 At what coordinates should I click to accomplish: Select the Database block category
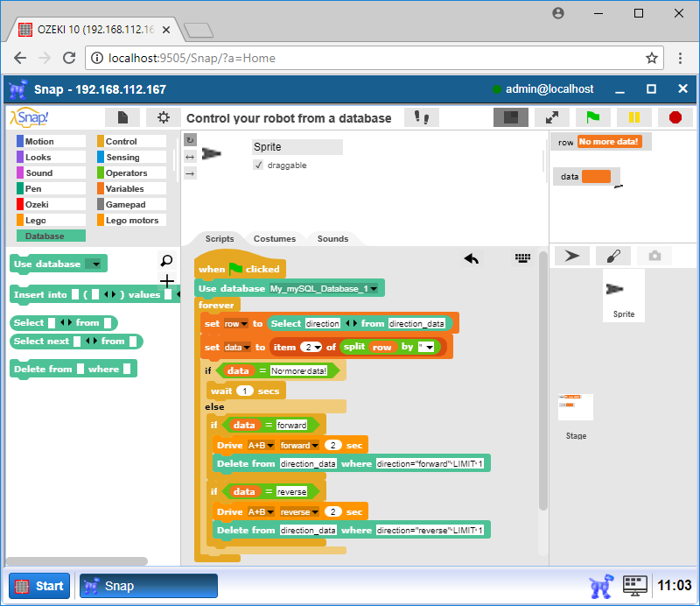(51, 236)
